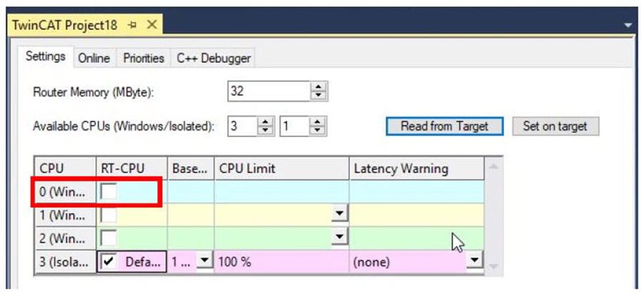
Task: Decrease Router Memory with down arrow
Action: 318,96
